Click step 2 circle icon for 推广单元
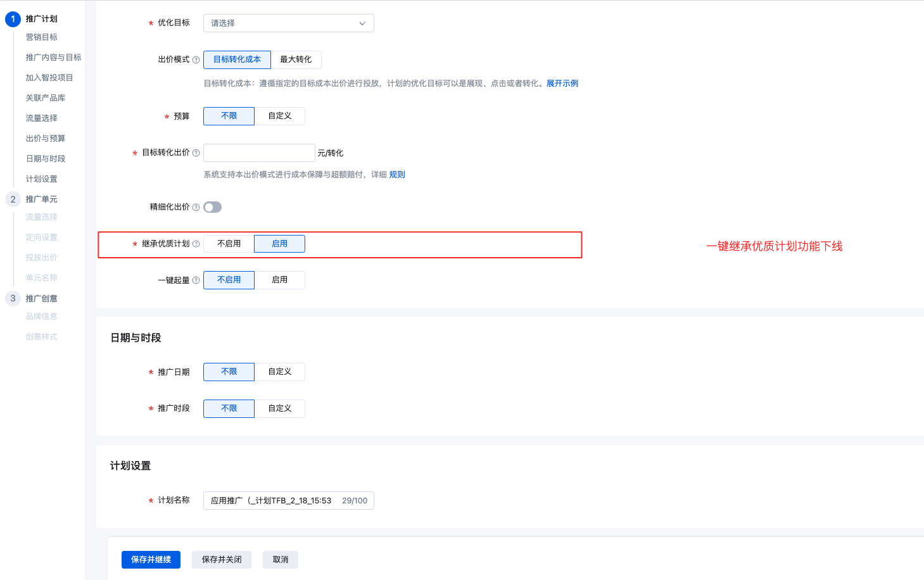 pyautogui.click(x=13, y=199)
